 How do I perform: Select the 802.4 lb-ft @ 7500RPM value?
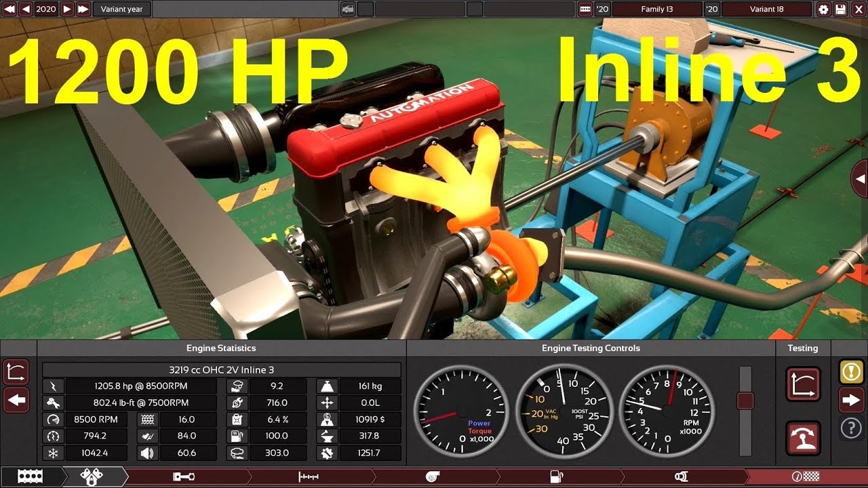(x=140, y=403)
